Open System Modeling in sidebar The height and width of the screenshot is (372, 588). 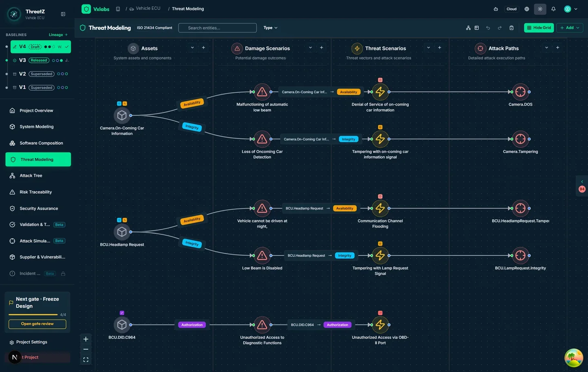pyautogui.click(x=38, y=127)
